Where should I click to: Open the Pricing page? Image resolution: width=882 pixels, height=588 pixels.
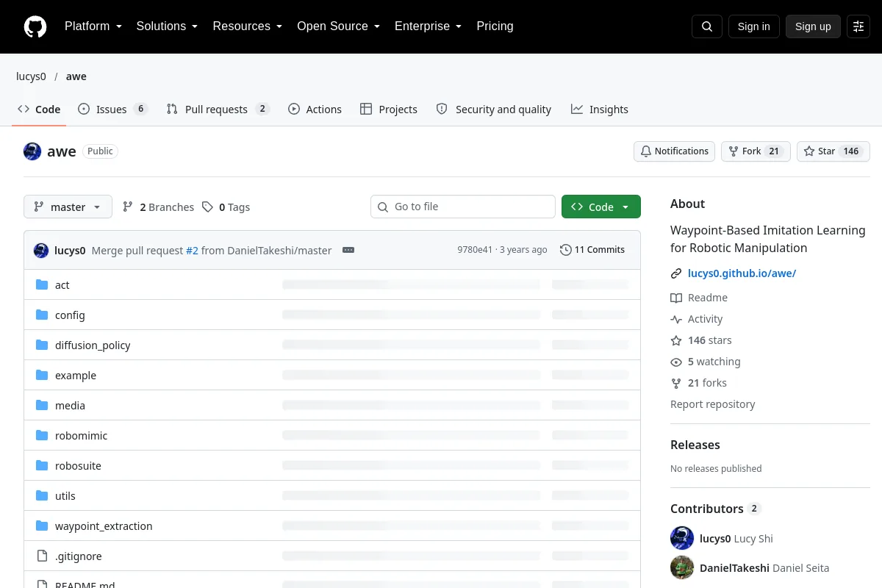pyautogui.click(x=495, y=26)
